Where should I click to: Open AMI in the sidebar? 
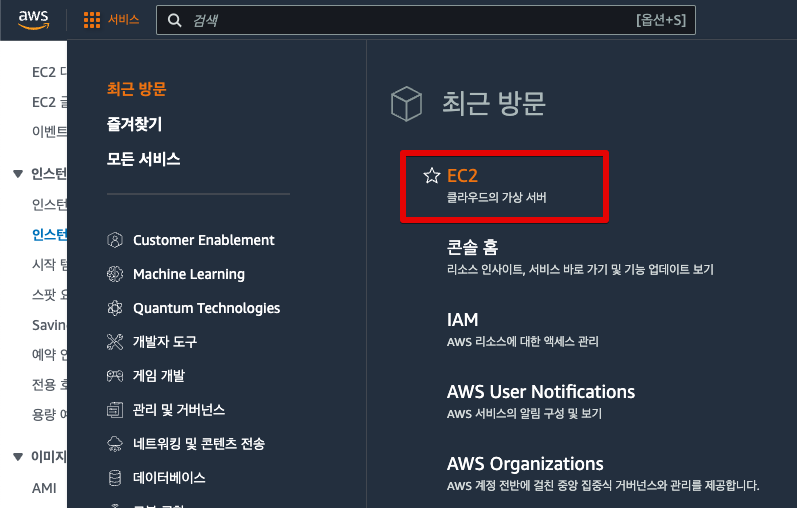pyautogui.click(x=44, y=488)
